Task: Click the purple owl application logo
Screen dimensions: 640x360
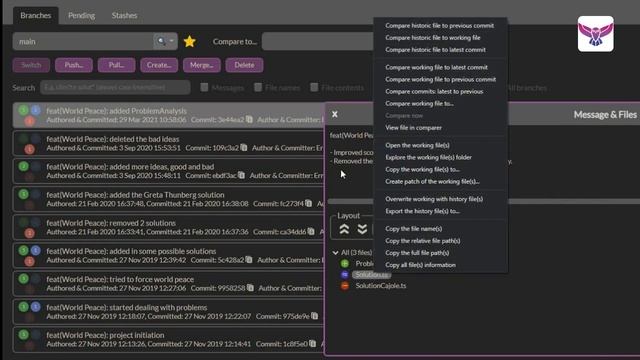Action: [596, 34]
